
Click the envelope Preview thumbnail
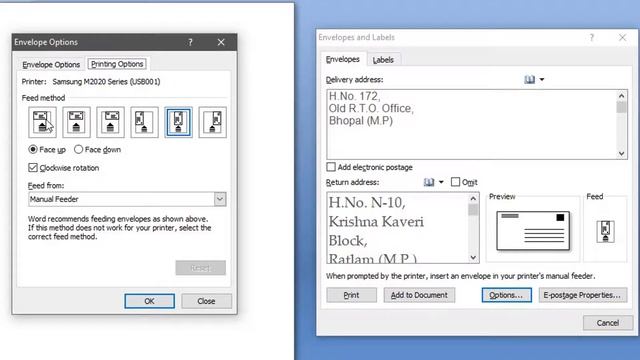(x=533, y=231)
